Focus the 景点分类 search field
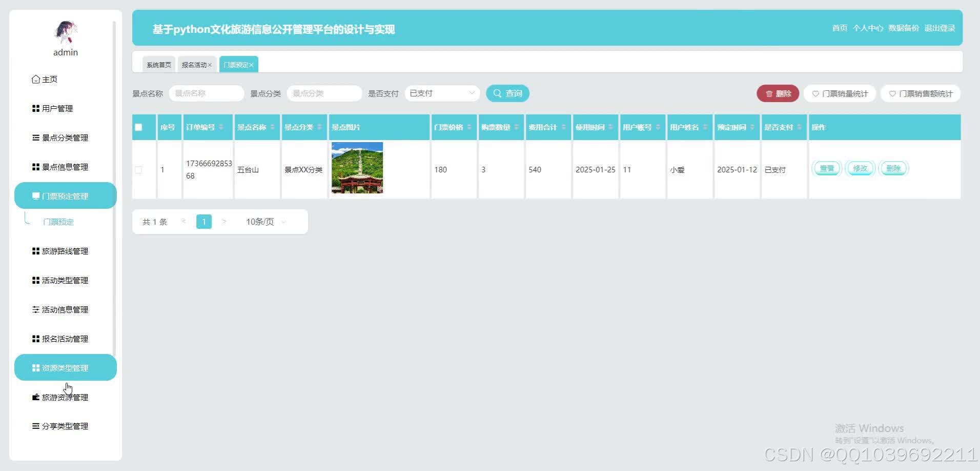The height and width of the screenshot is (471, 980). coord(324,93)
